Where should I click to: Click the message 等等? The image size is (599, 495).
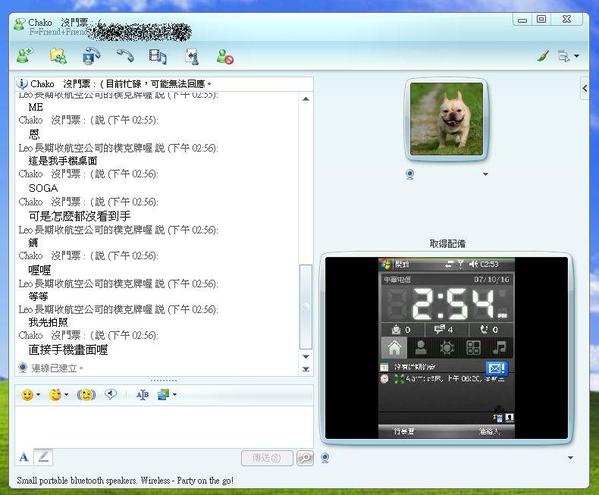point(38,296)
